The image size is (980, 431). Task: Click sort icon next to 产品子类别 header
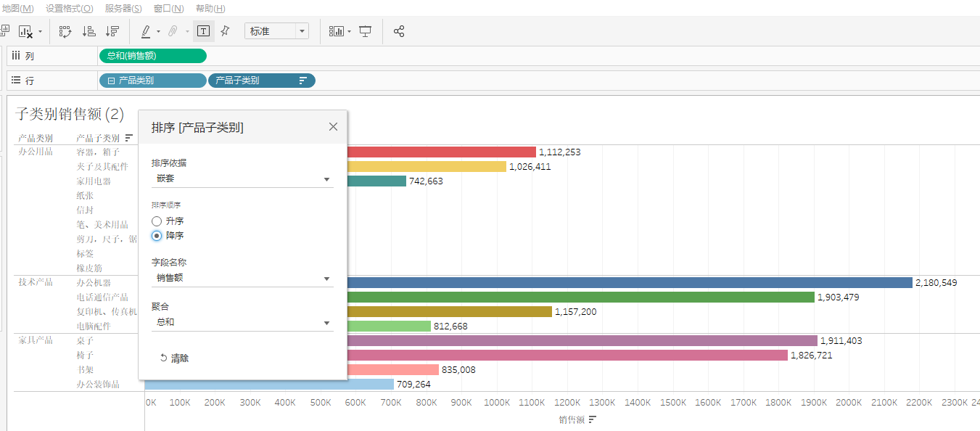129,138
